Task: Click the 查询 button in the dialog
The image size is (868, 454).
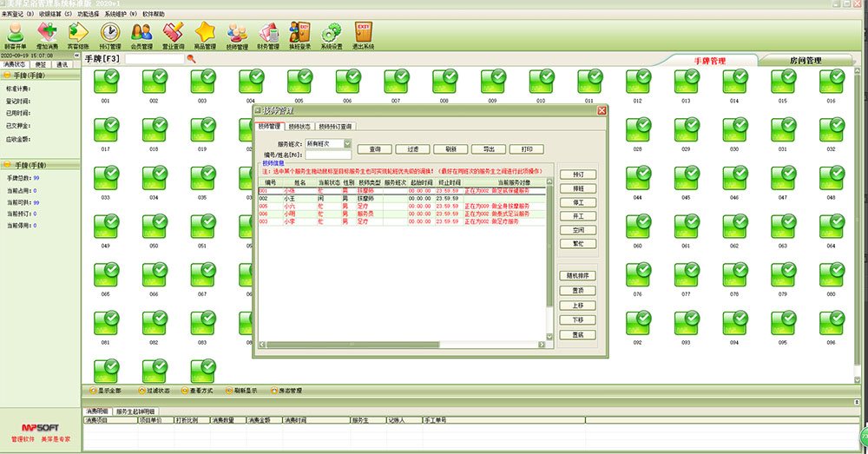Action: point(375,149)
